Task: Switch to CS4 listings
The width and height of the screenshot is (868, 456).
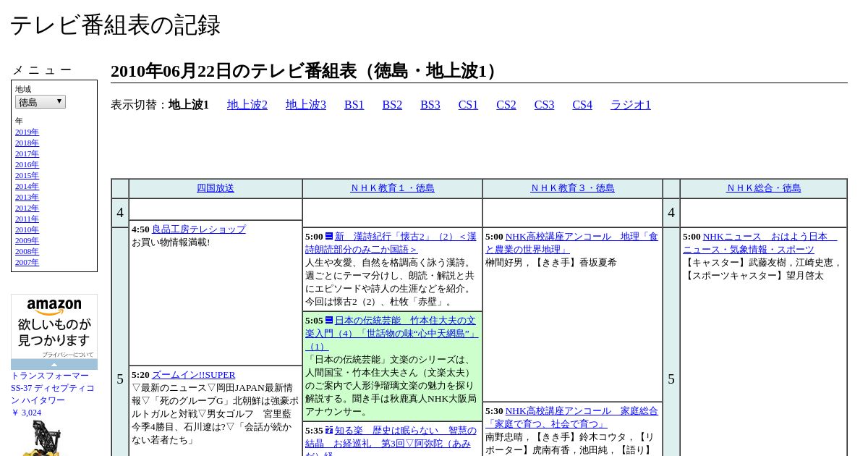Action: [582, 105]
